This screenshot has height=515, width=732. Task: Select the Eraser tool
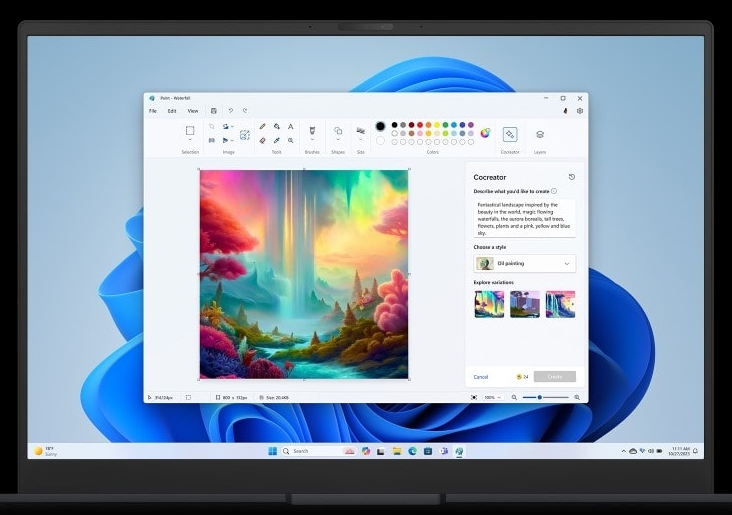(x=262, y=140)
